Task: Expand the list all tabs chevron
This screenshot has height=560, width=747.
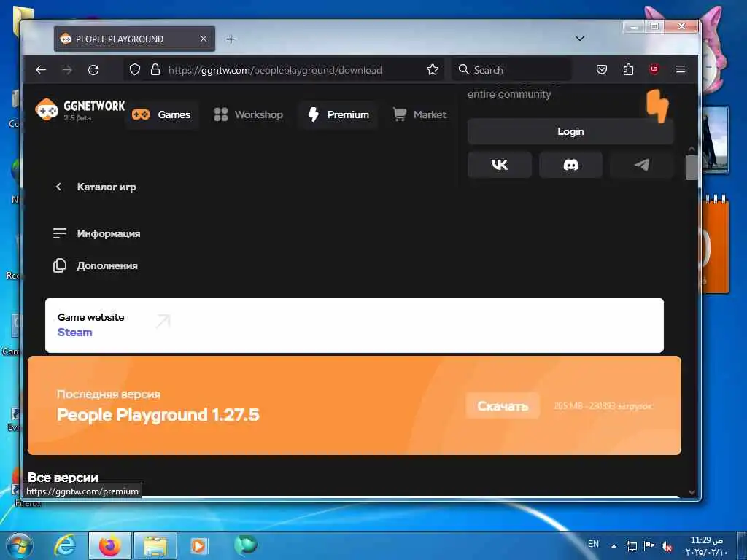Action: 580,39
